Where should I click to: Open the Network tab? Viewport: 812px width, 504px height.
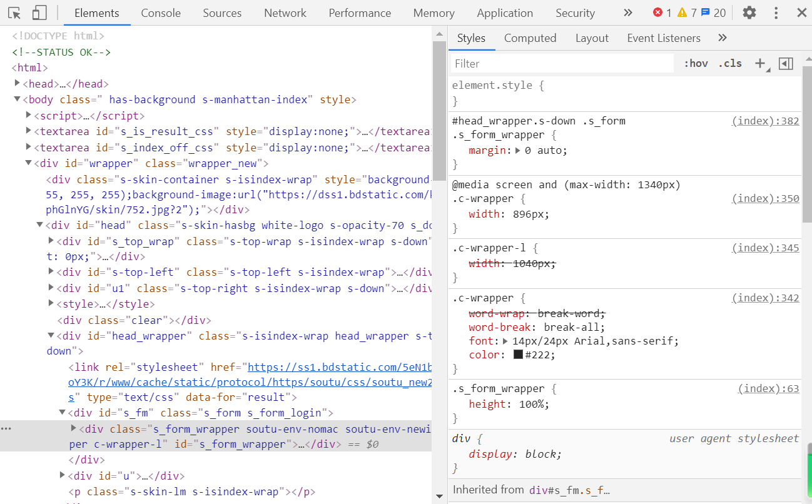tap(285, 13)
